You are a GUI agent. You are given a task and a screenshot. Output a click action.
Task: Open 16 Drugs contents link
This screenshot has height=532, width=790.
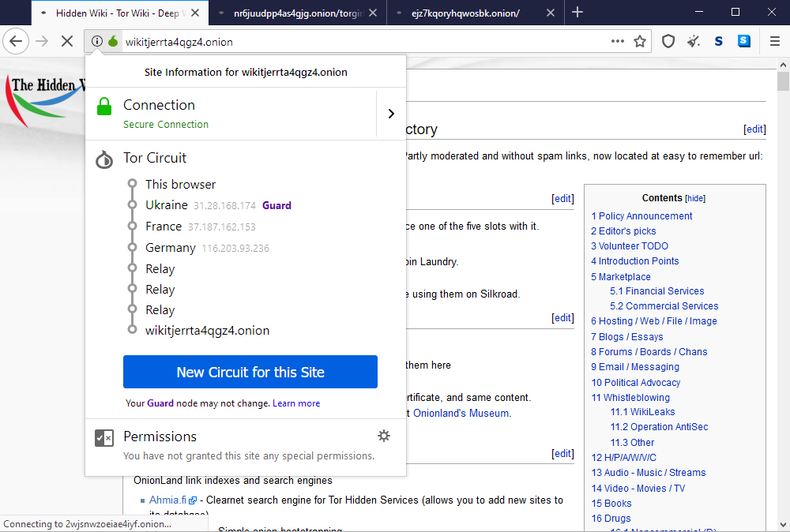tap(611, 519)
